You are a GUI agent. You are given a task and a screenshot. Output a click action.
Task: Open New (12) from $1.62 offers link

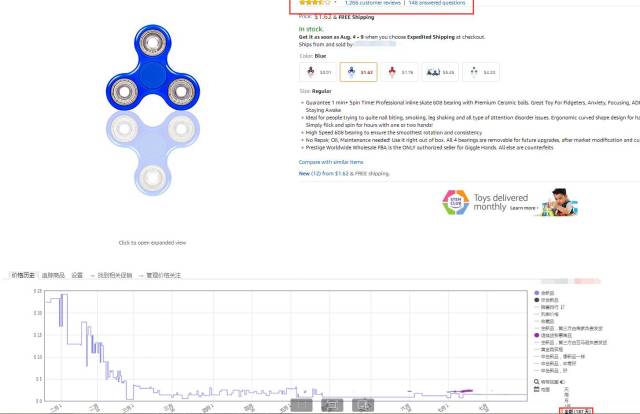pyautogui.click(x=344, y=174)
